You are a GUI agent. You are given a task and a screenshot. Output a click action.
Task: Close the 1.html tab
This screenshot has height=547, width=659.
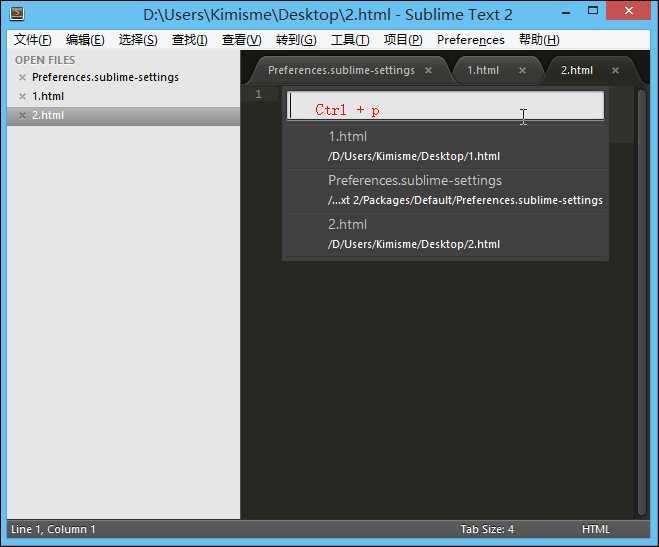522,70
